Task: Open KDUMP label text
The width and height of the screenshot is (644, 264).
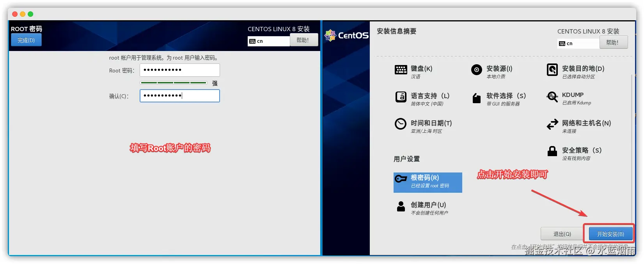Action: pos(573,95)
